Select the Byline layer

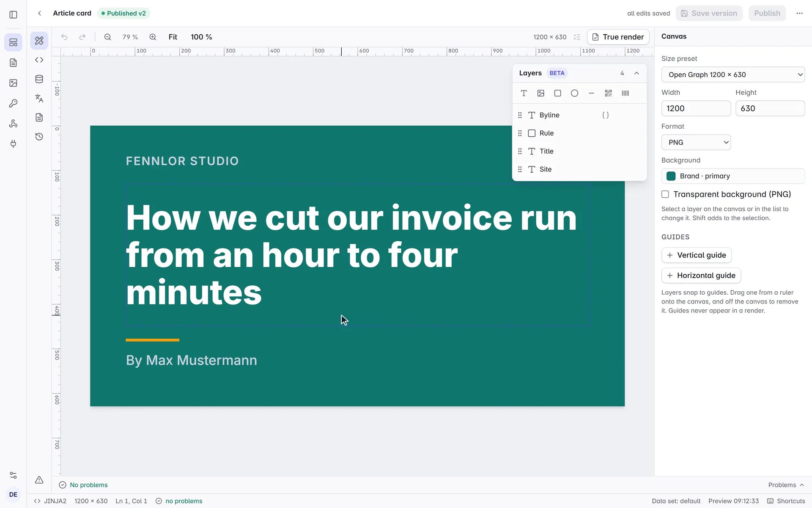click(579, 115)
